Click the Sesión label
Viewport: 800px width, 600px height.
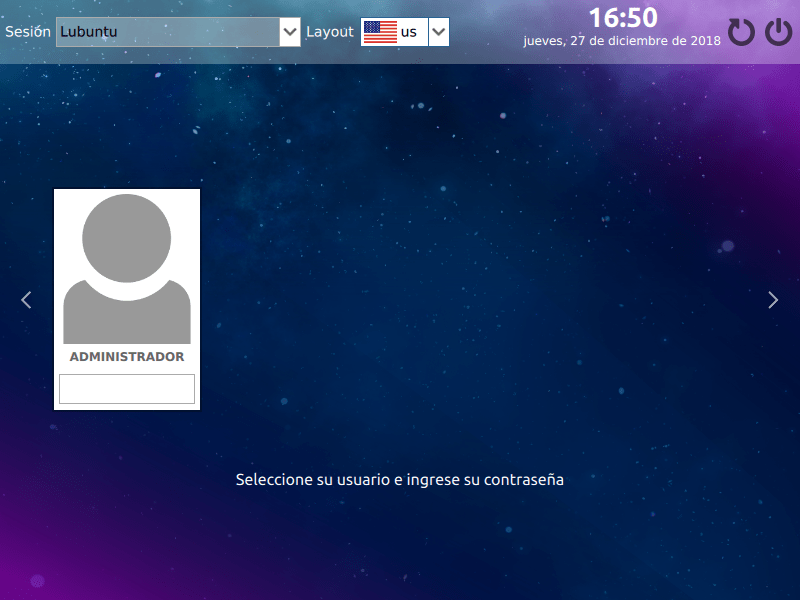pyautogui.click(x=27, y=31)
